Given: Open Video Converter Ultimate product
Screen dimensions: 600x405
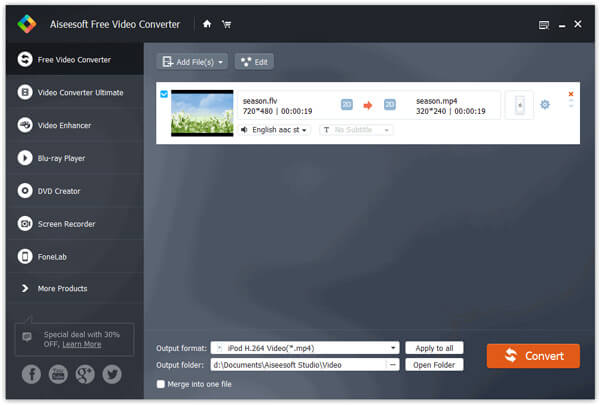Looking at the screenshot, I should (75, 92).
